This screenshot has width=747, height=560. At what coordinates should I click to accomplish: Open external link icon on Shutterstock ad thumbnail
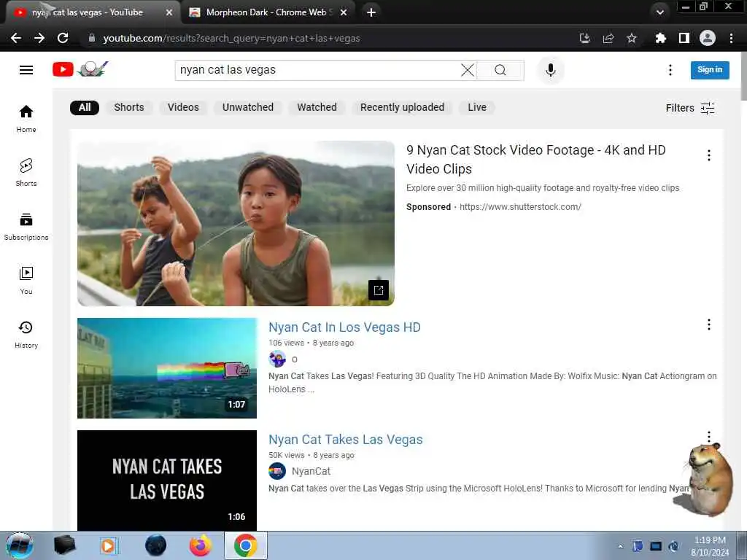[379, 290]
